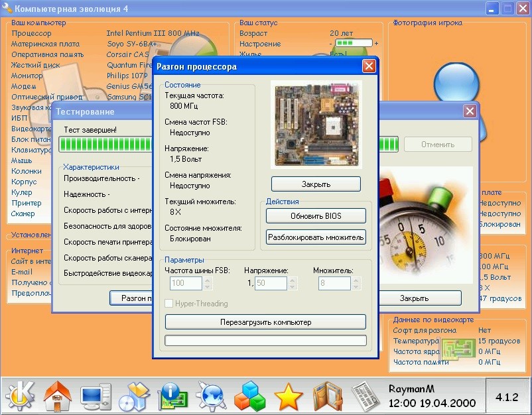Click the empty reboot progress bar
This screenshot has width=532, height=415.
pos(265,340)
